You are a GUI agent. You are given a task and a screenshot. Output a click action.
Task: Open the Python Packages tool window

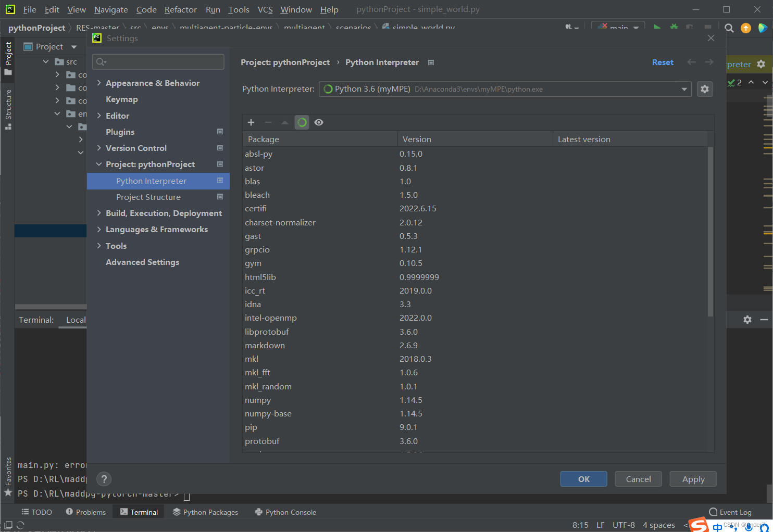(205, 512)
